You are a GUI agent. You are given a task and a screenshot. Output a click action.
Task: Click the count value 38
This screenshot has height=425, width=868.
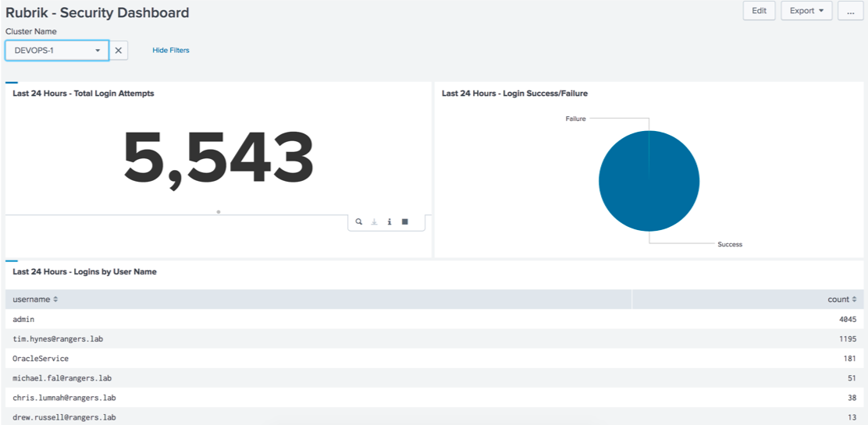point(852,398)
